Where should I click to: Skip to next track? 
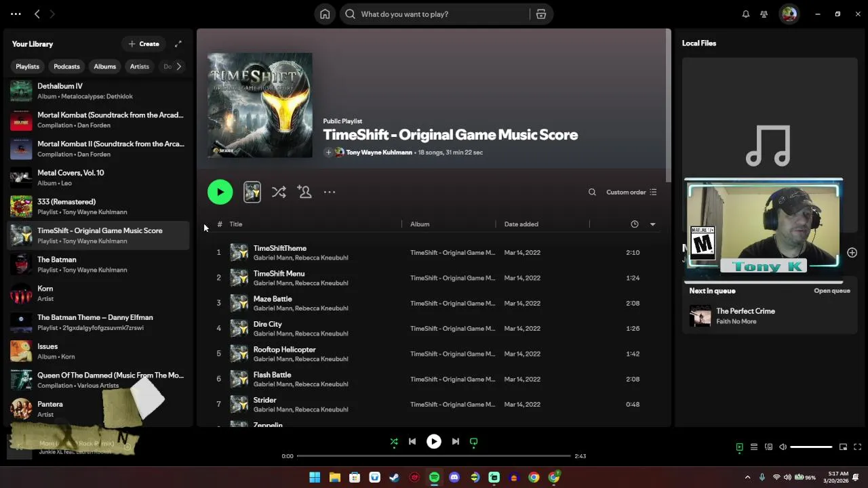pyautogui.click(x=456, y=442)
